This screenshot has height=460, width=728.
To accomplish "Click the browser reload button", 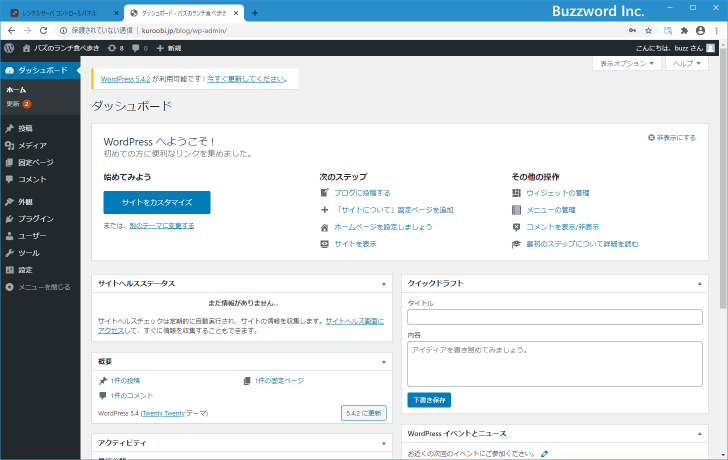I will point(43,31).
